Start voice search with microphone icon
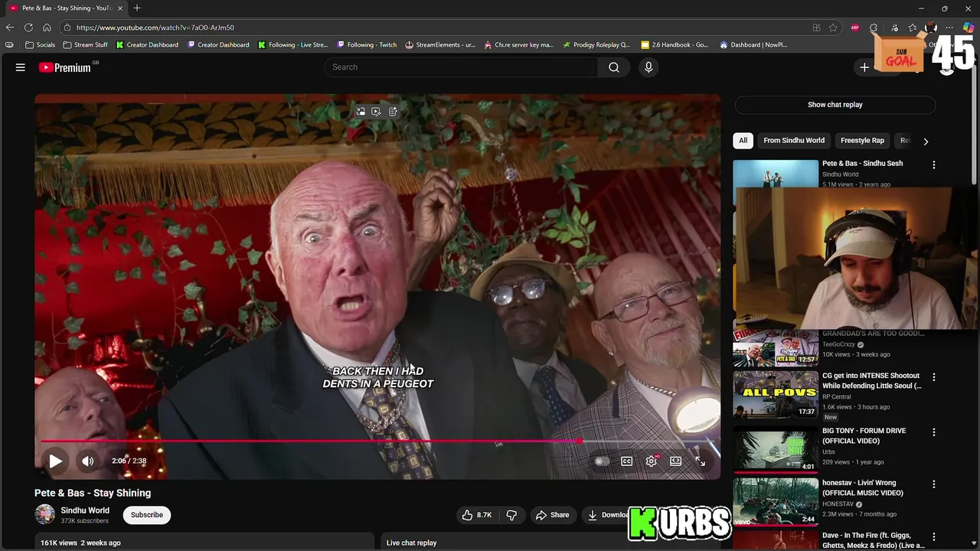The width and height of the screenshot is (980, 551). coord(648,67)
